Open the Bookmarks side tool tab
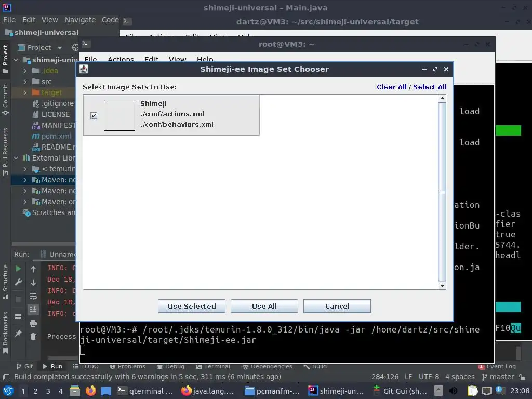 5,332
